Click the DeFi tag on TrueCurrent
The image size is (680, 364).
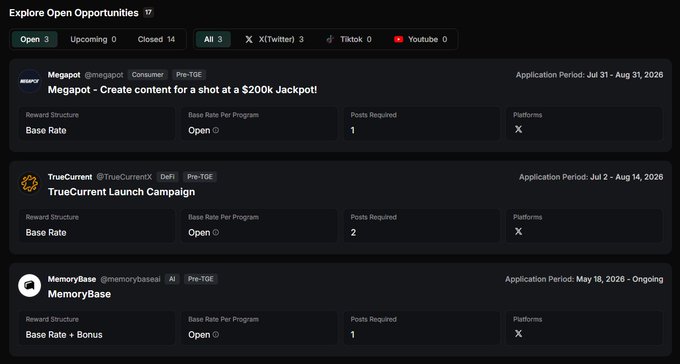tap(167, 177)
